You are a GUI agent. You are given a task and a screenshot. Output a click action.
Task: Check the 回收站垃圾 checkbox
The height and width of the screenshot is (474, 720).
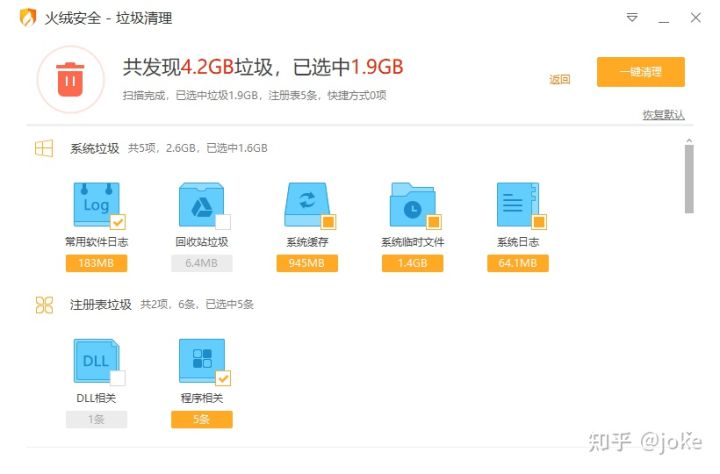223,222
